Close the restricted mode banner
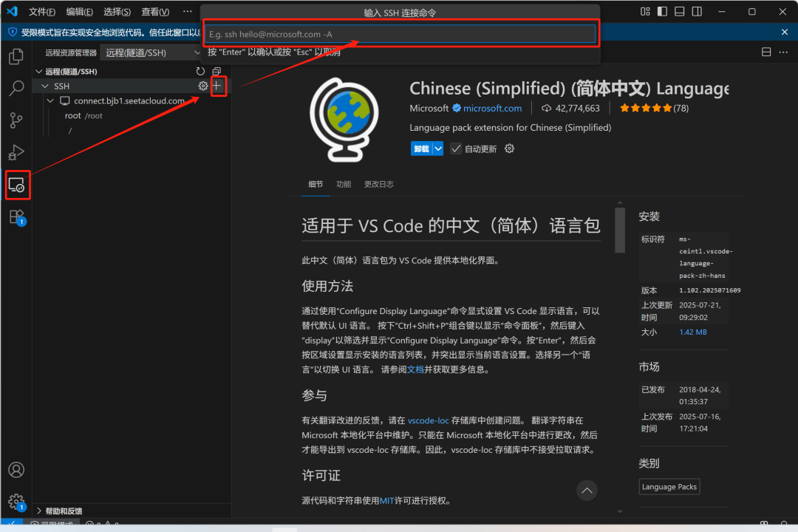798x532 pixels. 784,32
